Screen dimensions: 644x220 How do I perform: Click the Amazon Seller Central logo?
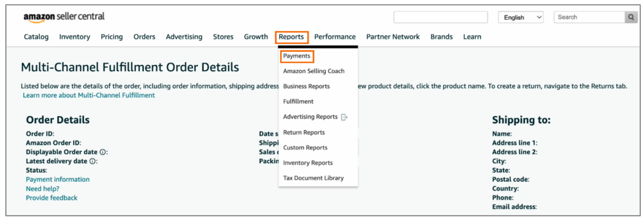pyautogui.click(x=64, y=17)
